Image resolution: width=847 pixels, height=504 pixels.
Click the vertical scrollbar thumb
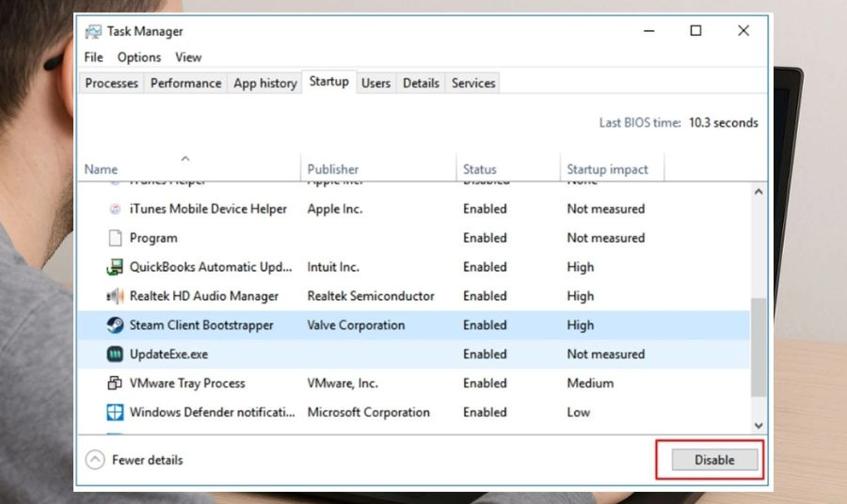click(759, 347)
